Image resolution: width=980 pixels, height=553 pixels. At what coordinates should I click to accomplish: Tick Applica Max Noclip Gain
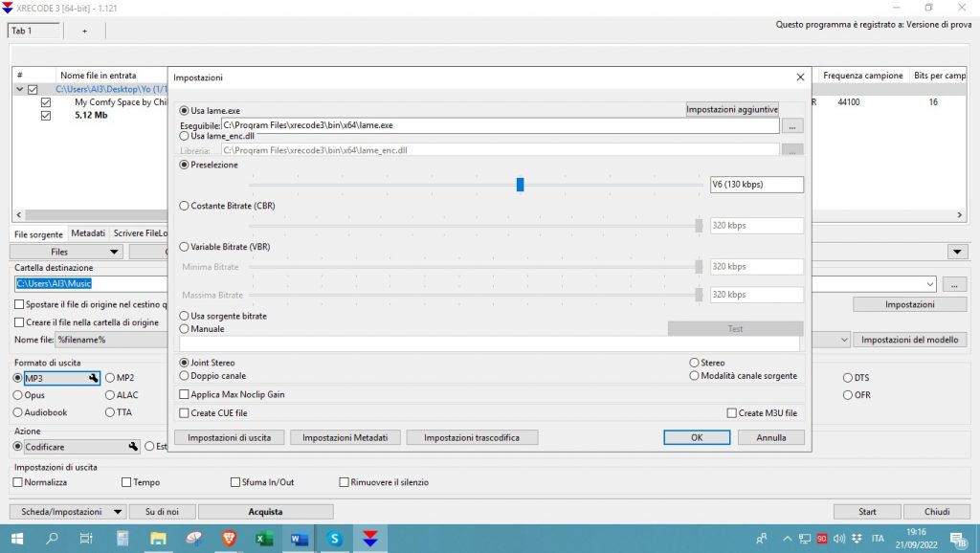[x=185, y=394]
